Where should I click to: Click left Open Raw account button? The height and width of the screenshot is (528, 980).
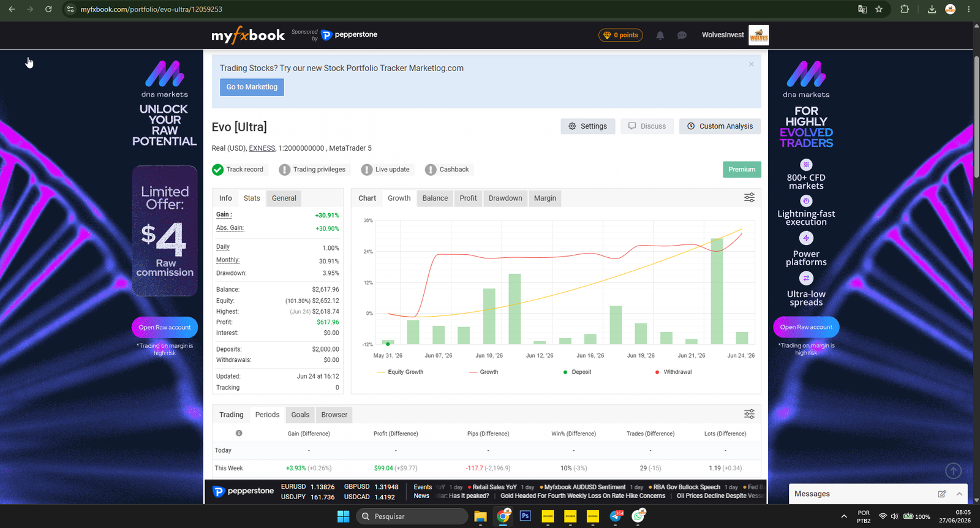pyautogui.click(x=164, y=328)
